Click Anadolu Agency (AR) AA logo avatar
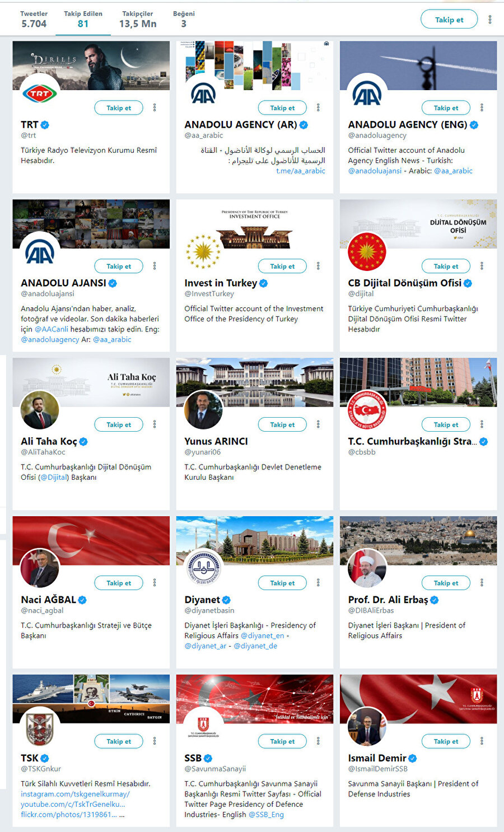504x832 pixels. 203,93
